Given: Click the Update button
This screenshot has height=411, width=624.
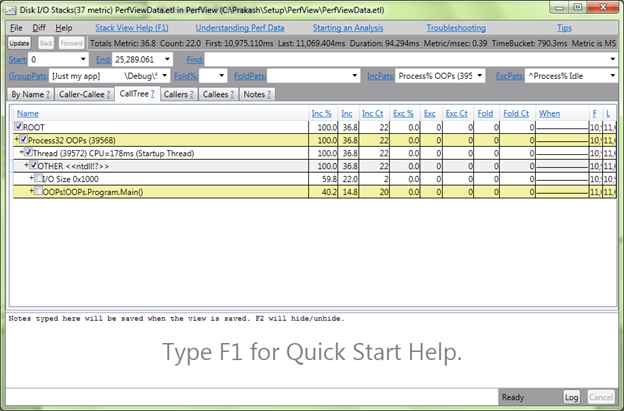Looking at the screenshot, I should tap(19, 43).
